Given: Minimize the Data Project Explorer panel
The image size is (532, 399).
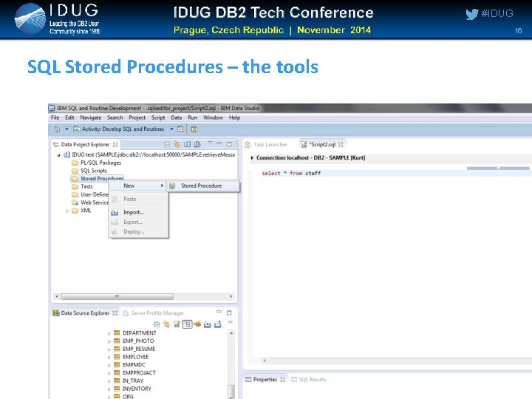Looking at the screenshot, I should click(x=219, y=143).
